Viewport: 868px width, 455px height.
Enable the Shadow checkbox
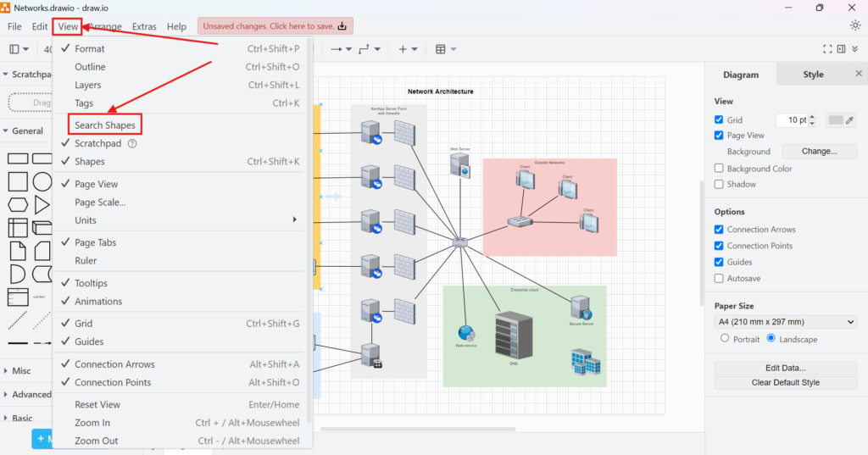click(720, 184)
